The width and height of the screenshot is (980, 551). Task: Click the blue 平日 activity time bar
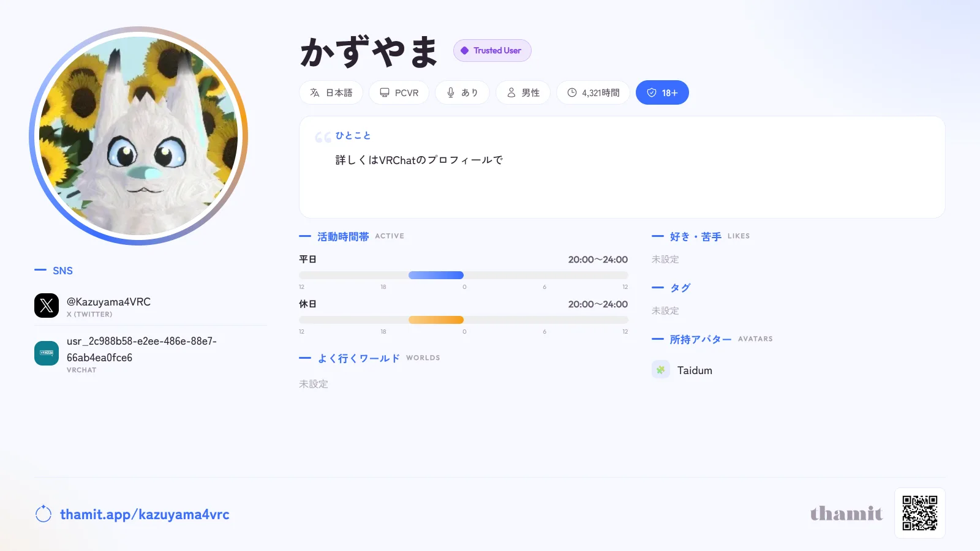436,275
